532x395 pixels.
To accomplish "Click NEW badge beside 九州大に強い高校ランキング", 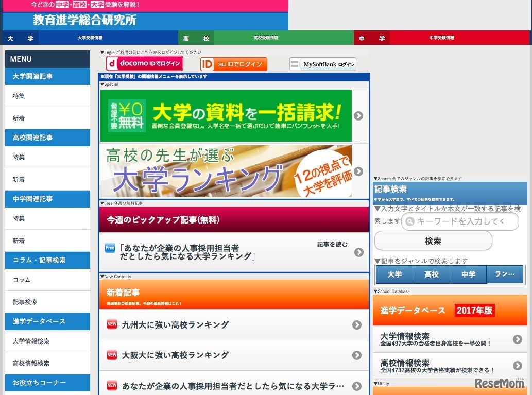I will click(x=112, y=324).
